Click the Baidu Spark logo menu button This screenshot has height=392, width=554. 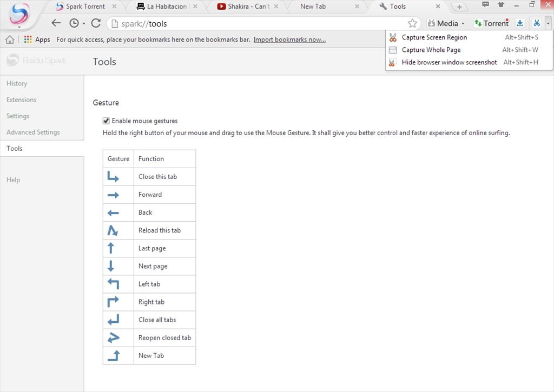19,15
